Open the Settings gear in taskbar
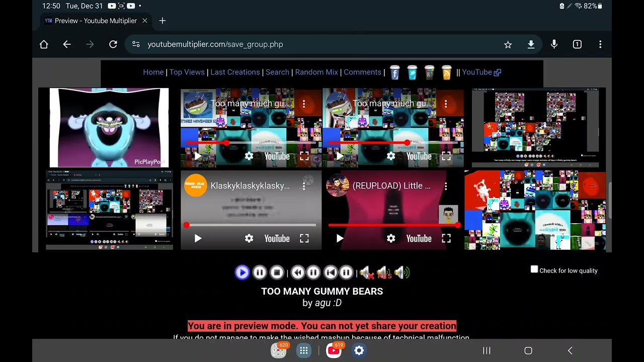This screenshot has height=362, width=644. [359, 350]
